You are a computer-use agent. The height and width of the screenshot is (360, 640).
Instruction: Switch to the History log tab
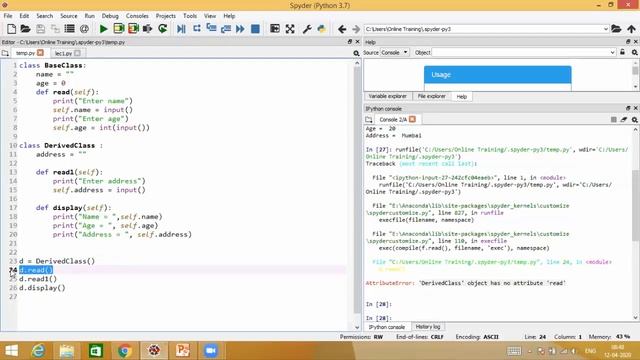coord(428,327)
